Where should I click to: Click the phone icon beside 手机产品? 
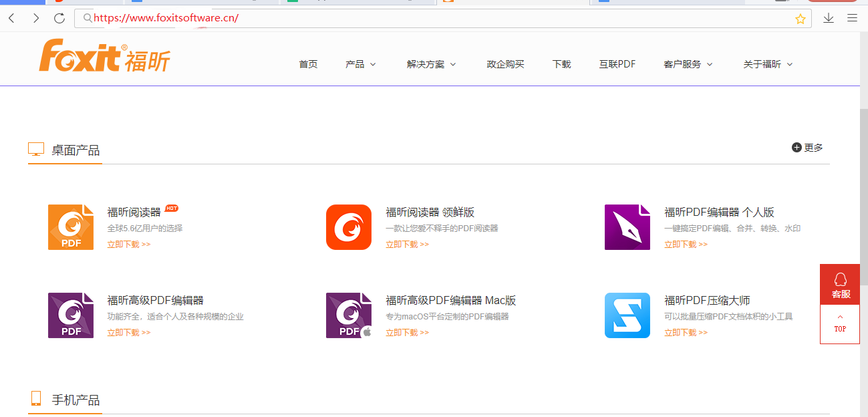[x=36, y=399]
